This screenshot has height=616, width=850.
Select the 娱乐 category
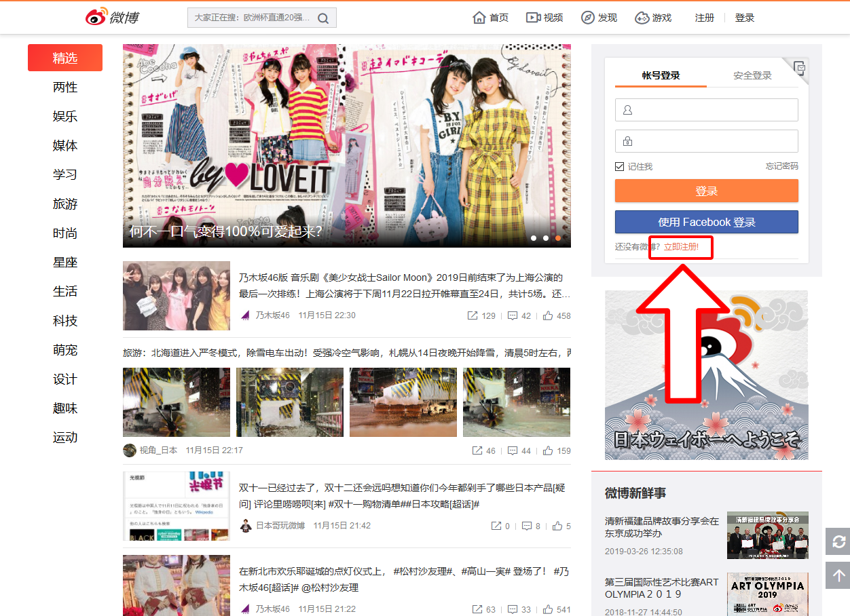coord(65,117)
